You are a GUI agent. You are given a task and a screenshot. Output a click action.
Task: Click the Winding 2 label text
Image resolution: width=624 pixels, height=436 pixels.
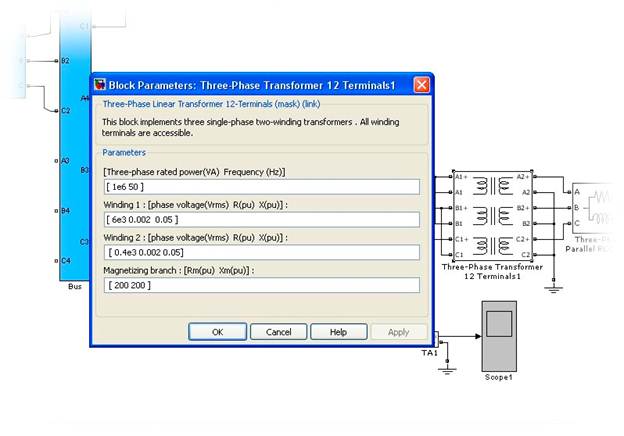coord(195,237)
